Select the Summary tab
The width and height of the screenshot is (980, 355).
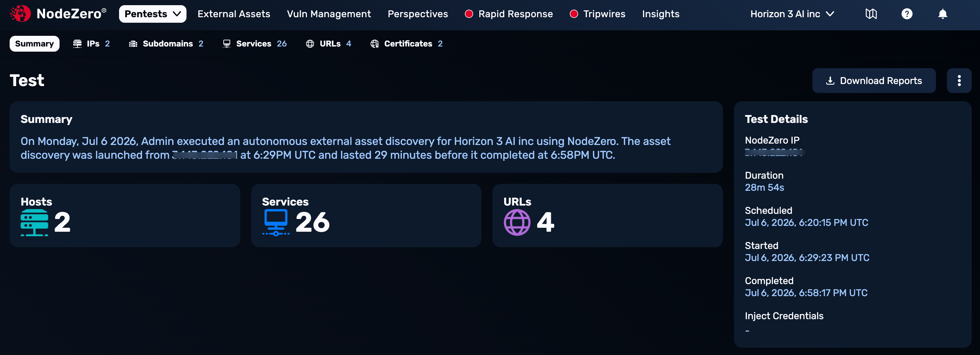pos(34,43)
